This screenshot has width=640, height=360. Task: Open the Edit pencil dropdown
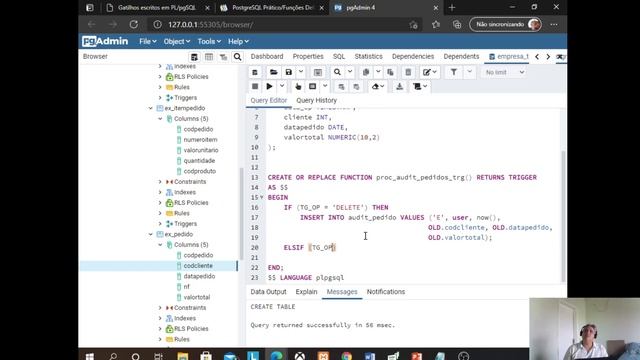(429, 72)
